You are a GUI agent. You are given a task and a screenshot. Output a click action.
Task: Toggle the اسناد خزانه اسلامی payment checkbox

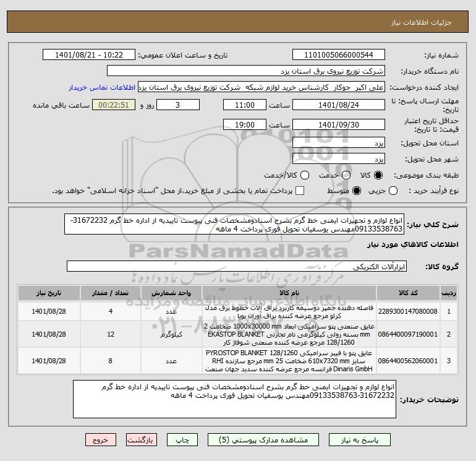pos(300,191)
